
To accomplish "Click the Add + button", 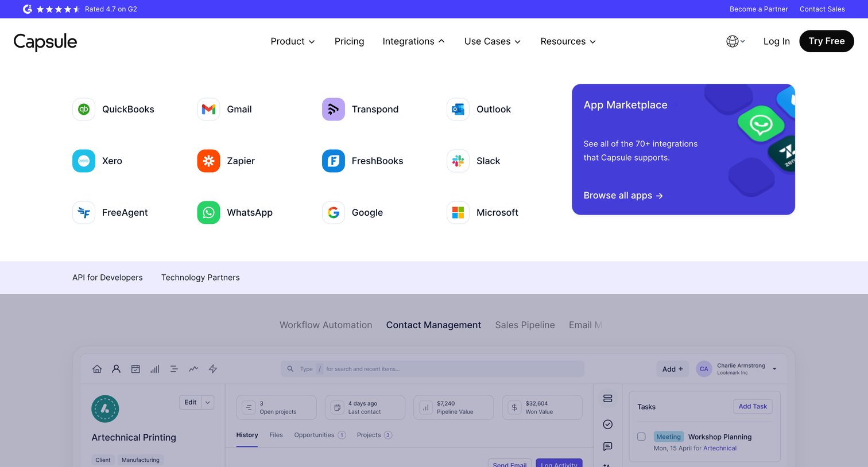I will click(x=672, y=369).
